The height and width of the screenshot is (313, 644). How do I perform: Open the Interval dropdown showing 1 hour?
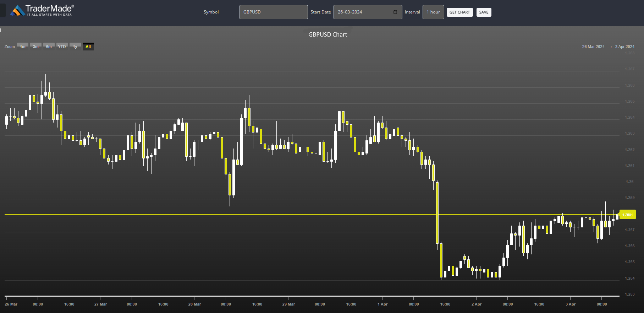click(x=433, y=12)
